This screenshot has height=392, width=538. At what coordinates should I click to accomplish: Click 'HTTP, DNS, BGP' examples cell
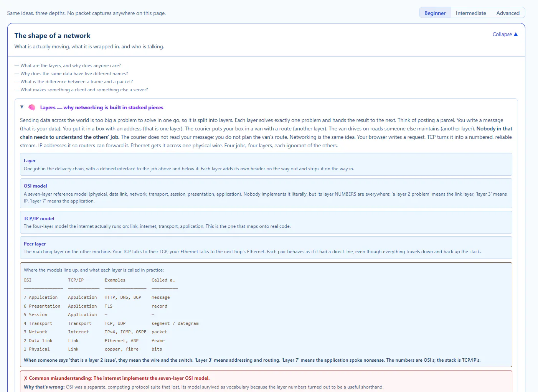pos(123,297)
